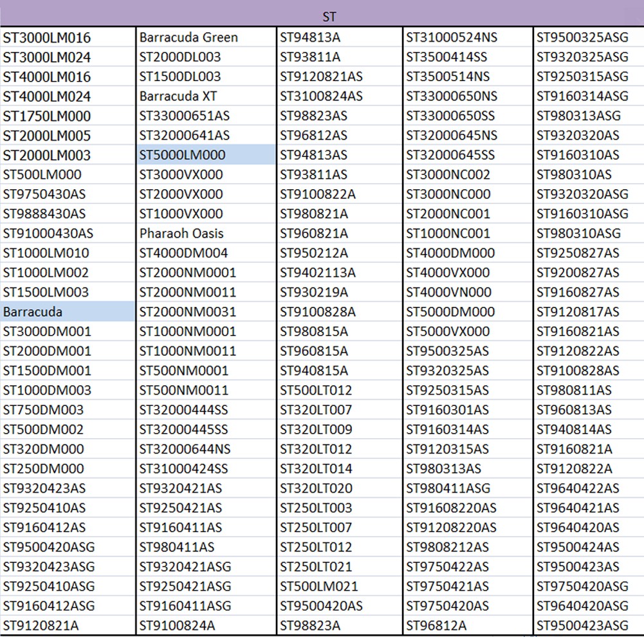This screenshot has width=644, height=644.
Task: Select cell ST98823A
Action: pyautogui.click(x=340, y=625)
